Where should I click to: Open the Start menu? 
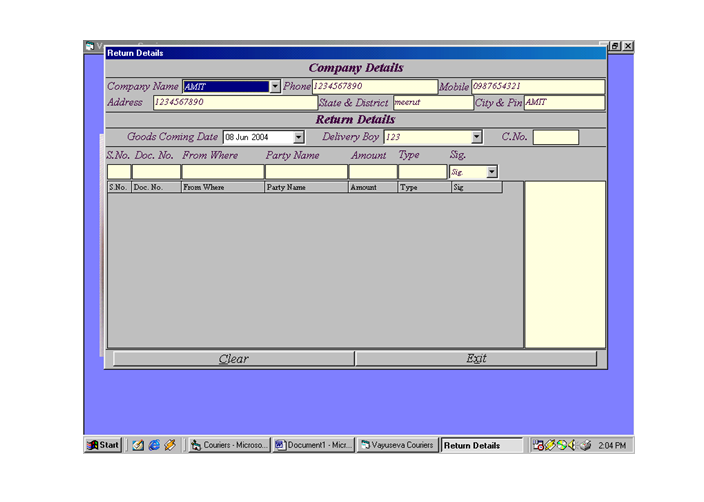[x=103, y=445]
